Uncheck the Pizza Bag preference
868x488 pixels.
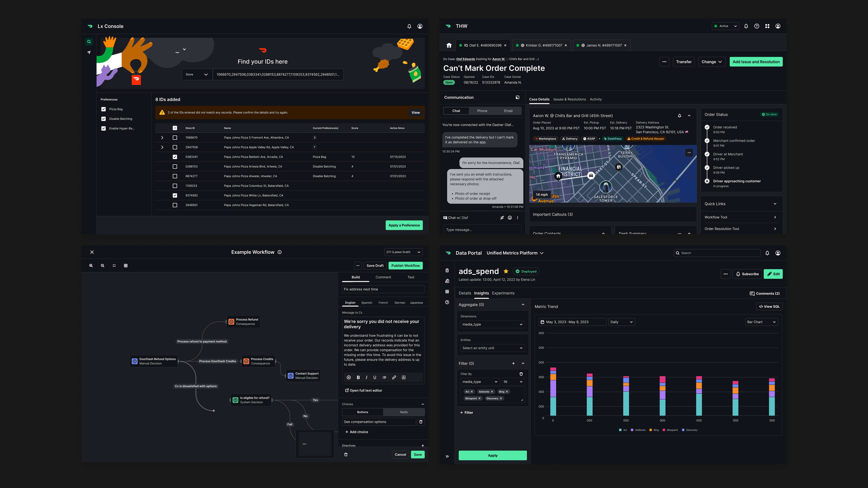pyautogui.click(x=103, y=109)
